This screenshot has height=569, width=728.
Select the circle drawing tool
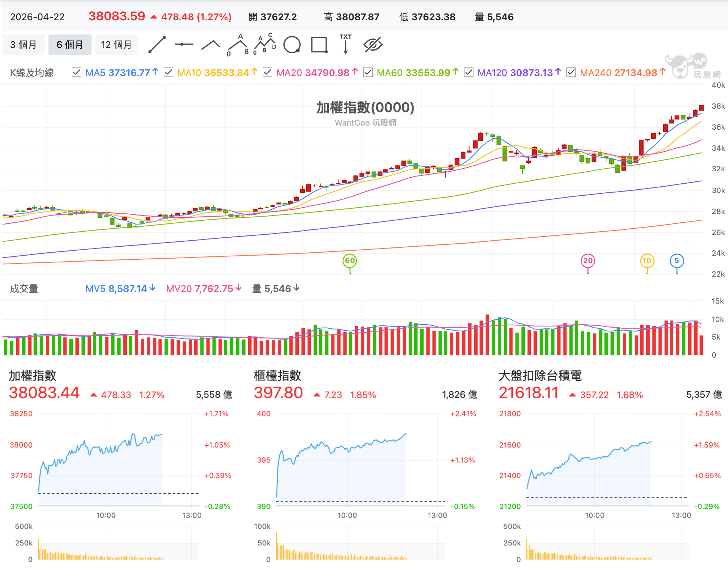click(x=292, y=45)
